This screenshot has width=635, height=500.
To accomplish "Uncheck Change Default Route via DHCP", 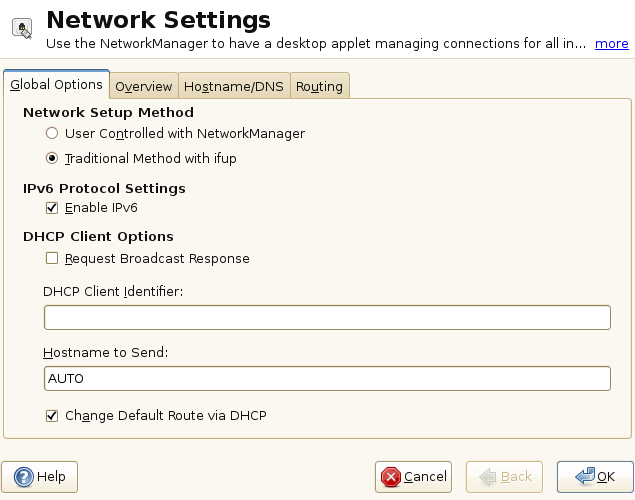I will [52, 415].
